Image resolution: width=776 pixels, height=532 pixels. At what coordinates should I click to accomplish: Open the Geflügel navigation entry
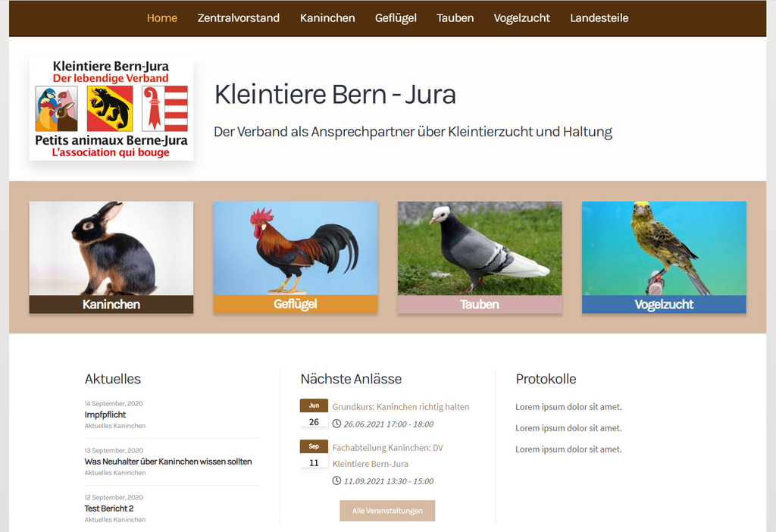click(x=396, y=17)
